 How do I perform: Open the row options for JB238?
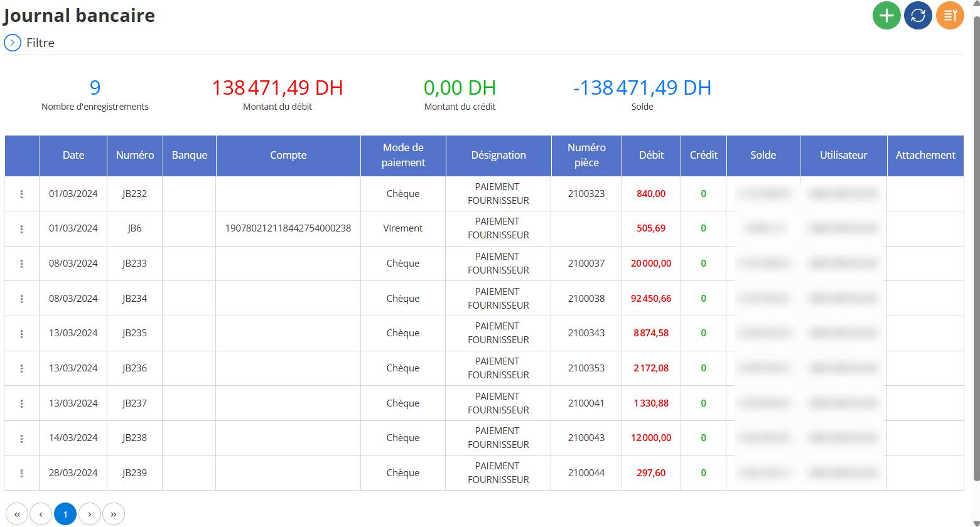(22, 438)
